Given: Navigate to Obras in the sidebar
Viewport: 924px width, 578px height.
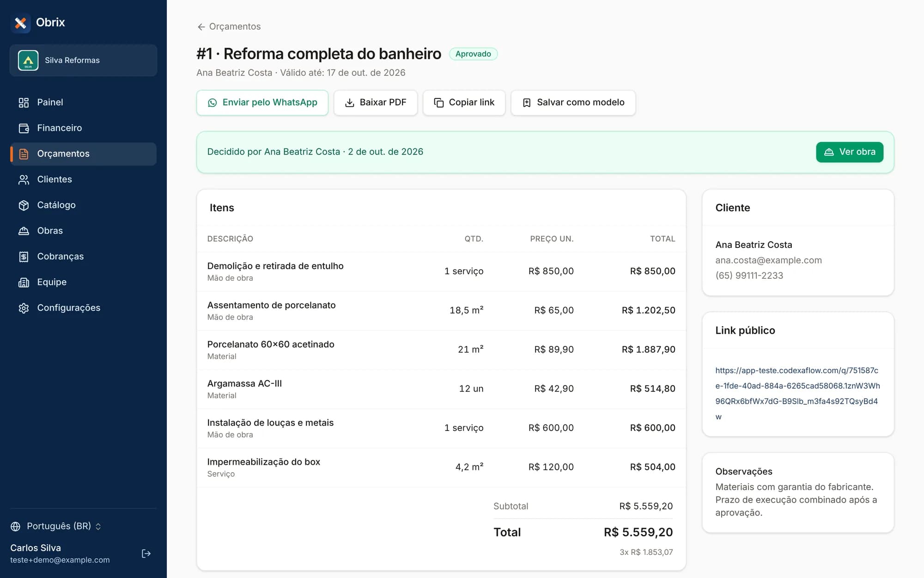Looking at the screenshot, I should click(x=83, y=231).
